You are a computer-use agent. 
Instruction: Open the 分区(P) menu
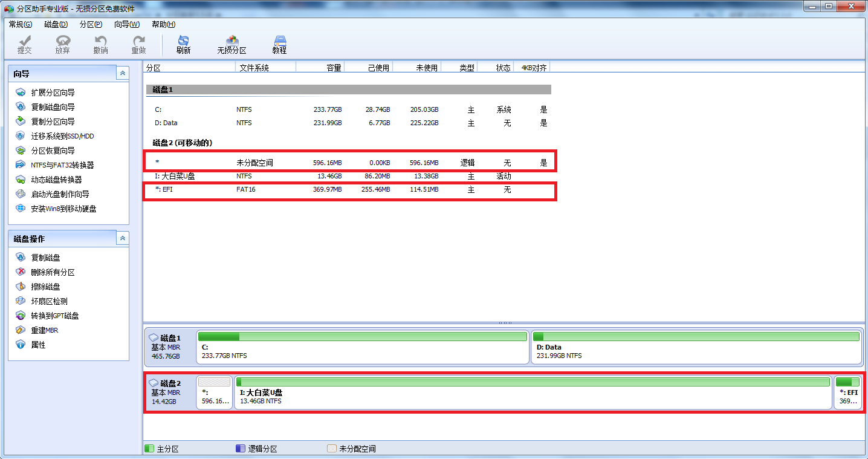[x=91, y=24]
